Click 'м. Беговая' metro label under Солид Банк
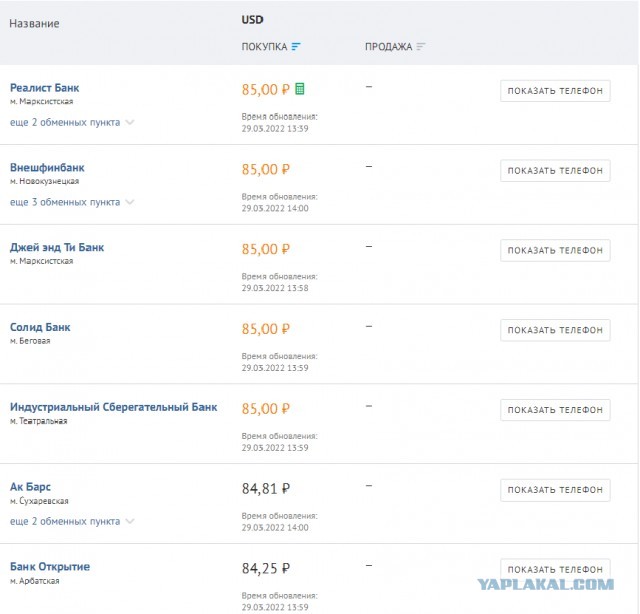Viewport: 640px width, 614px height. 30,340
